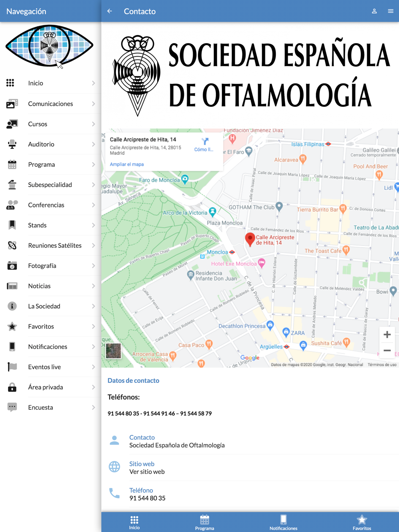Select the Área privada lock icon
Viewport: 399px width, 532px height.
click(12, 387)
